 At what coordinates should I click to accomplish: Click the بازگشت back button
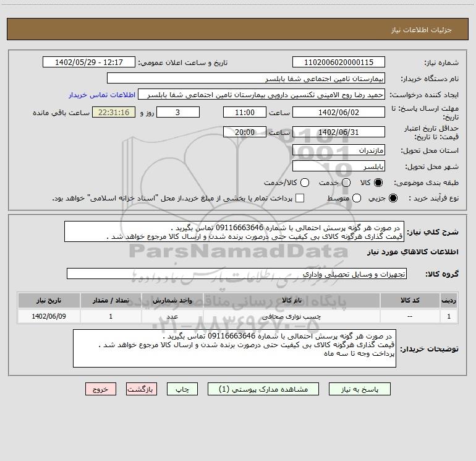pyautogui.click(x=142, y=389)
